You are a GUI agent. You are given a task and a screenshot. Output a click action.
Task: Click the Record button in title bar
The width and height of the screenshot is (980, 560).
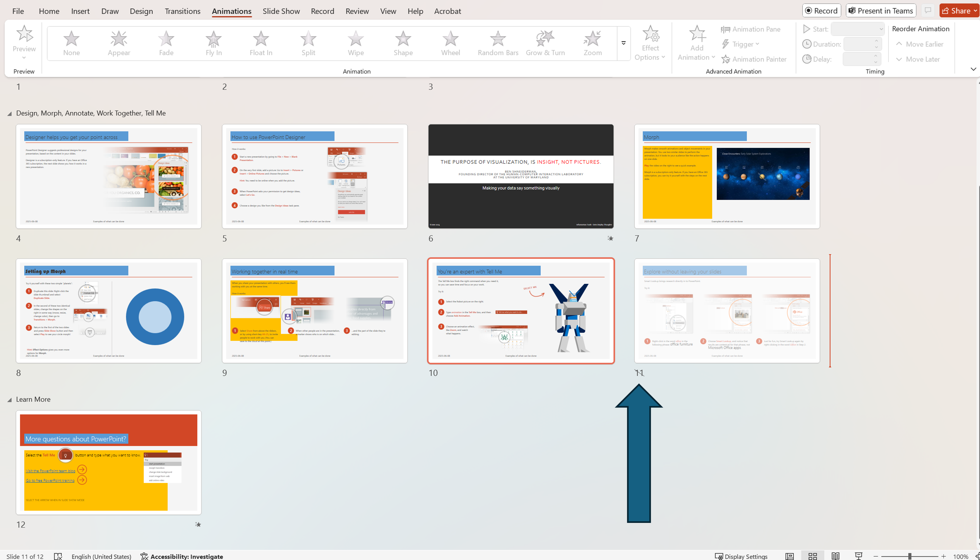(x=821, y=11)
